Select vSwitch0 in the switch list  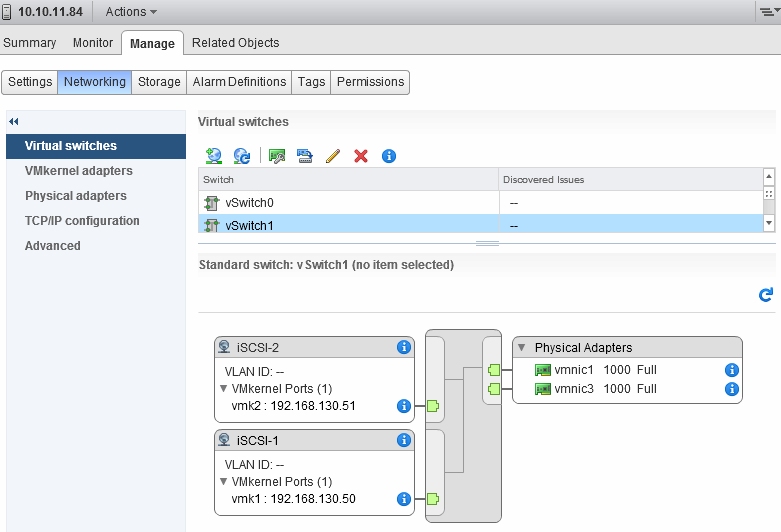(249, 203)
